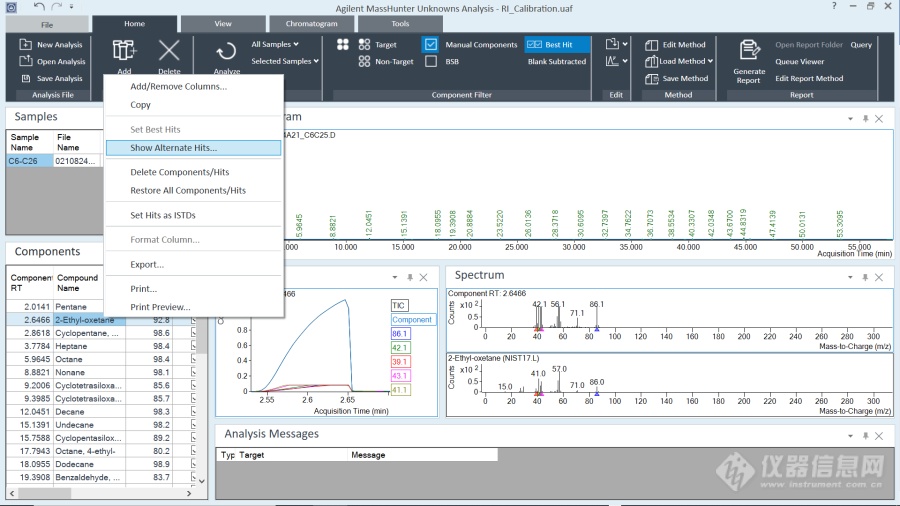Click the all components four-dot icon

point(343,44)
